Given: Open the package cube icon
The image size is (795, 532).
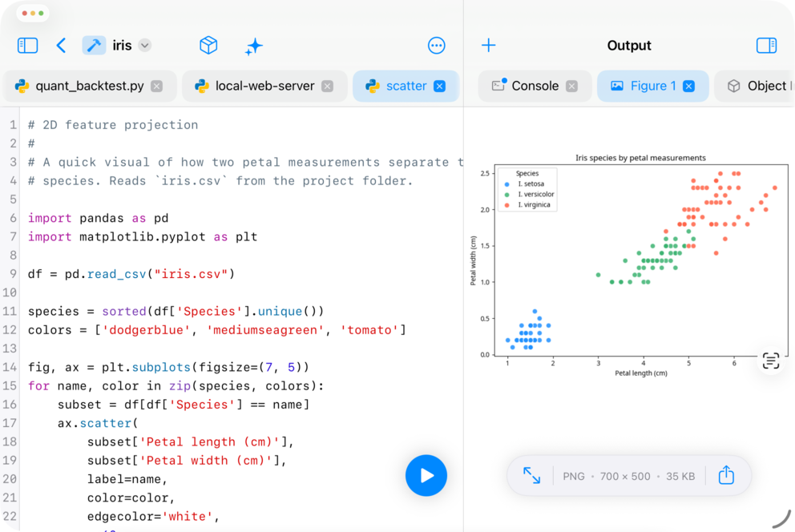Looking at the screenshot, I should click(x=208, y=46).
